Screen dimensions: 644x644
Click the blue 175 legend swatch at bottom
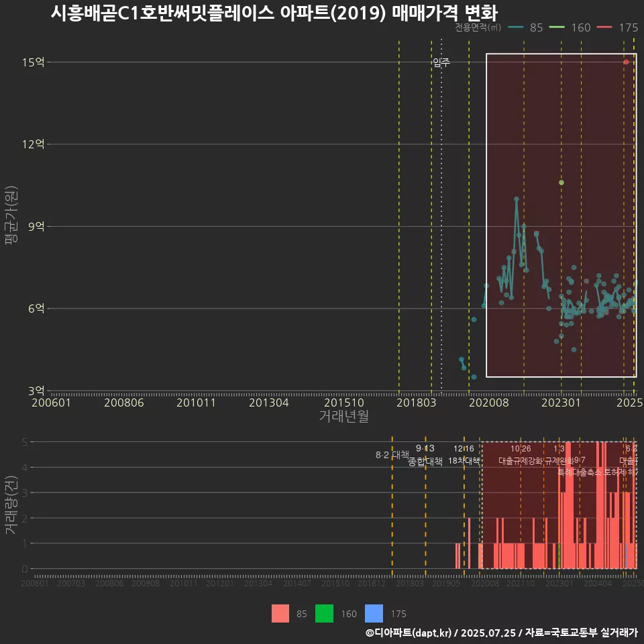click(x=374, y=613)
